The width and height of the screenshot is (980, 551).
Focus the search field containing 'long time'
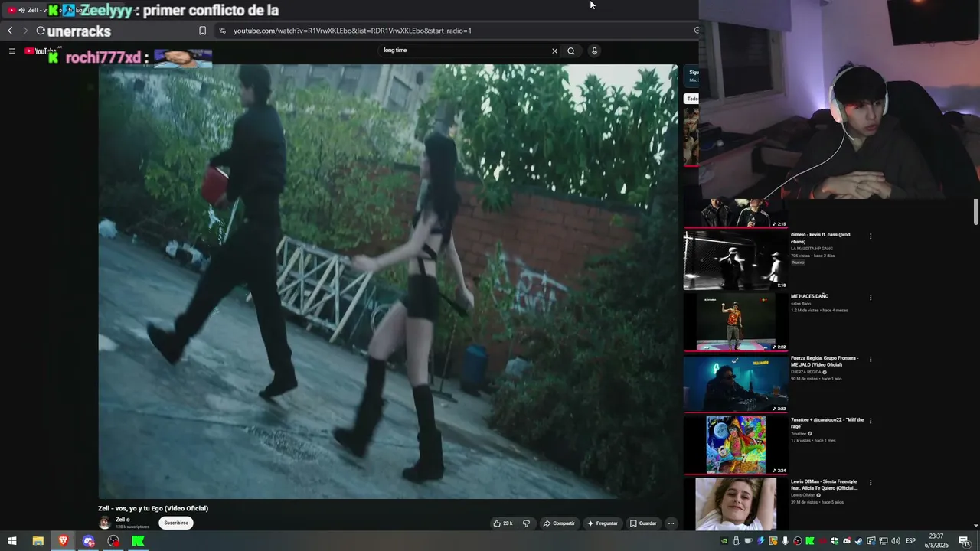pos(464,51)
